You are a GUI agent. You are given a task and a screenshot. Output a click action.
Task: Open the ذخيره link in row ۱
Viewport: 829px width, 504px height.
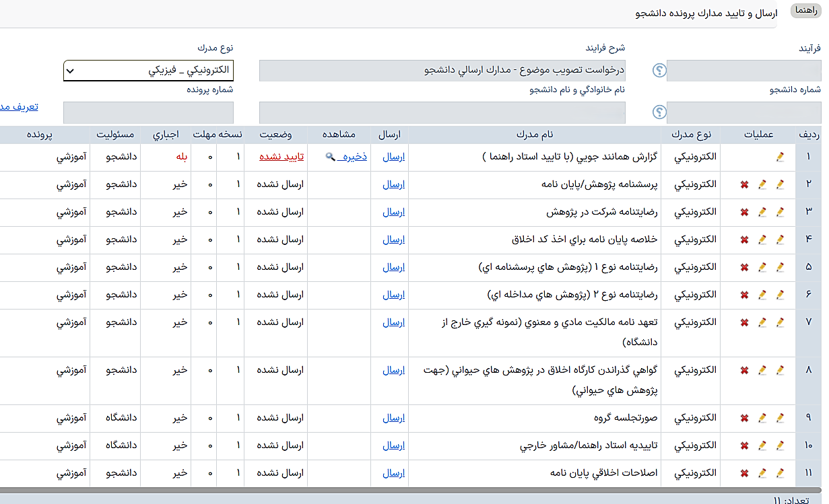tap(352, 157)
